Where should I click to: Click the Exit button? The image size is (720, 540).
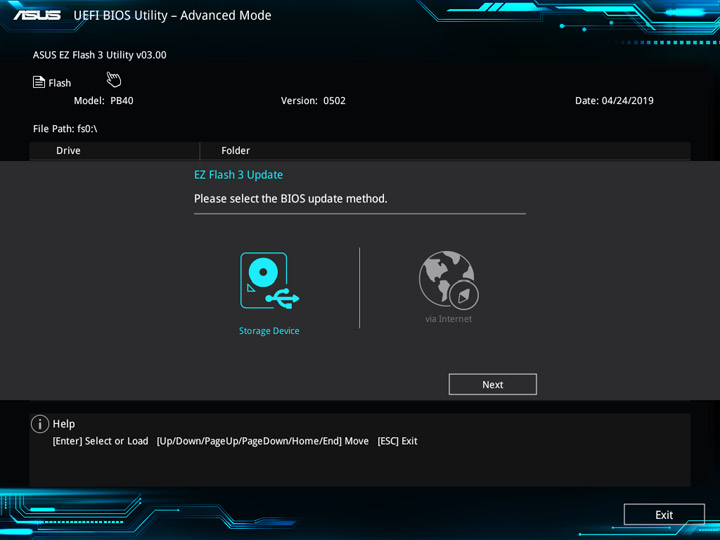(x=664, y=515)
